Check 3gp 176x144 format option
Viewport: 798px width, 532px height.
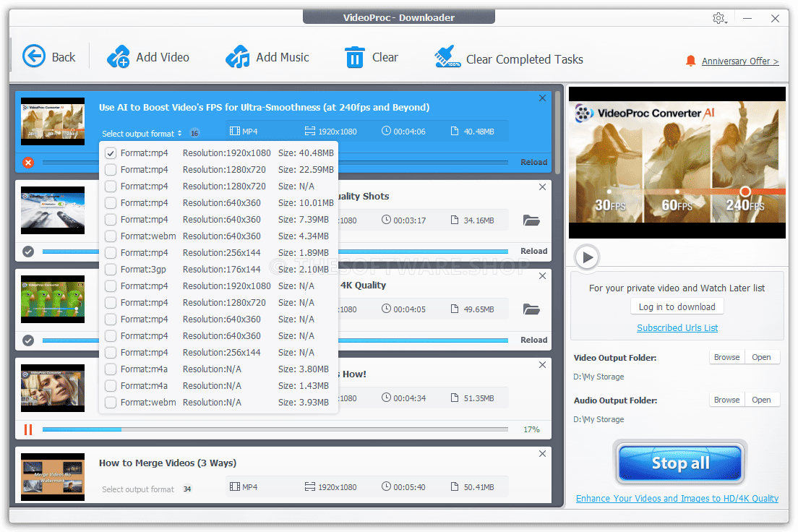[x=111, y=270]
